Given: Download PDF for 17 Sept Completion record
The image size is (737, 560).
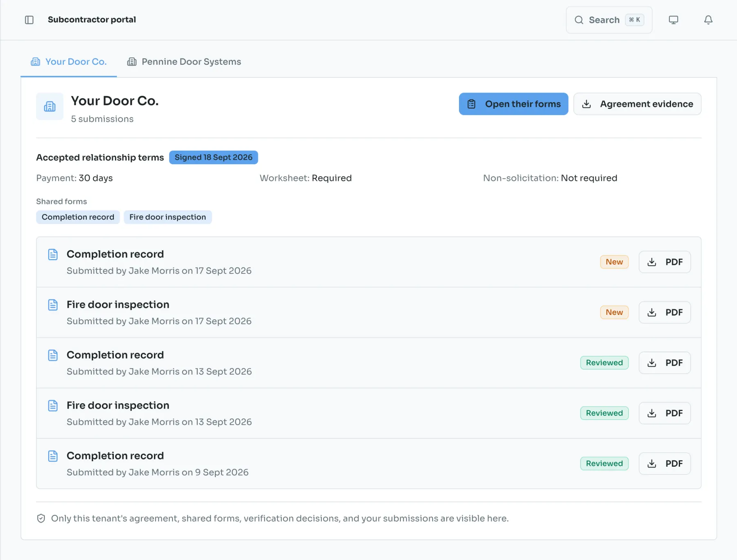Looking at the screenshot, I should tap(665, 262).
